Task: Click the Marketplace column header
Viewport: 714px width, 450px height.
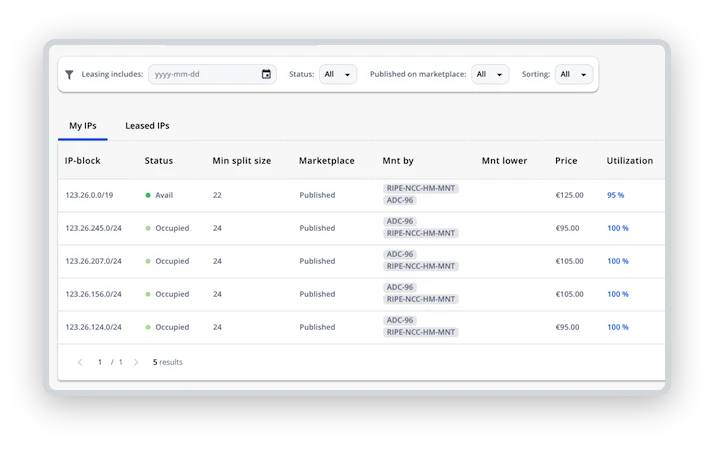Action: coord(326,161)
